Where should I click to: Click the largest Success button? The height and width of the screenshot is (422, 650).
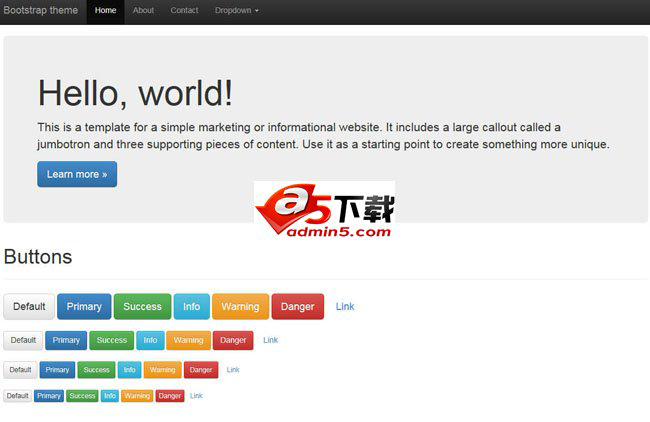point(142,307)
